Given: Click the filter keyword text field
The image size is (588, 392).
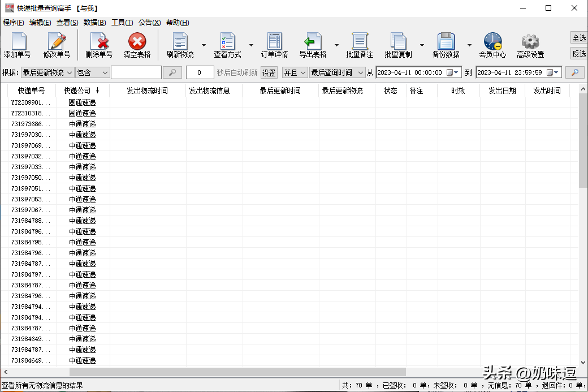Looking at the screenshot, I should click(136, 72).
